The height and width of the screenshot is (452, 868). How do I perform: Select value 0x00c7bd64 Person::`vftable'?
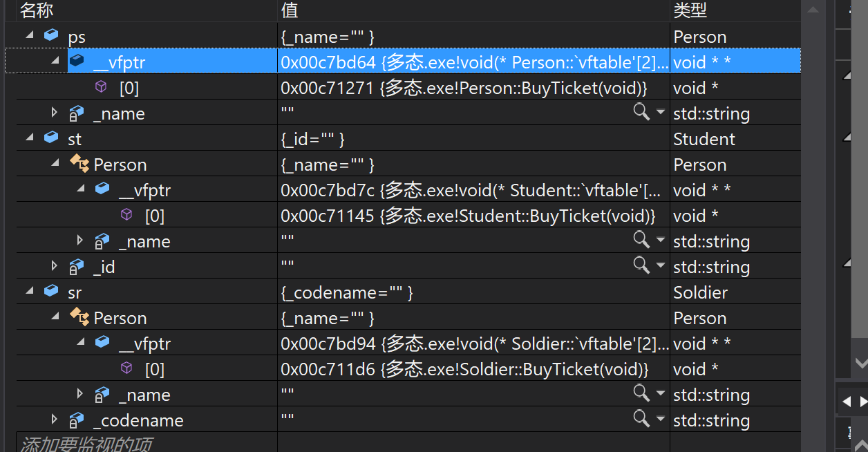(x=475, y=62)
